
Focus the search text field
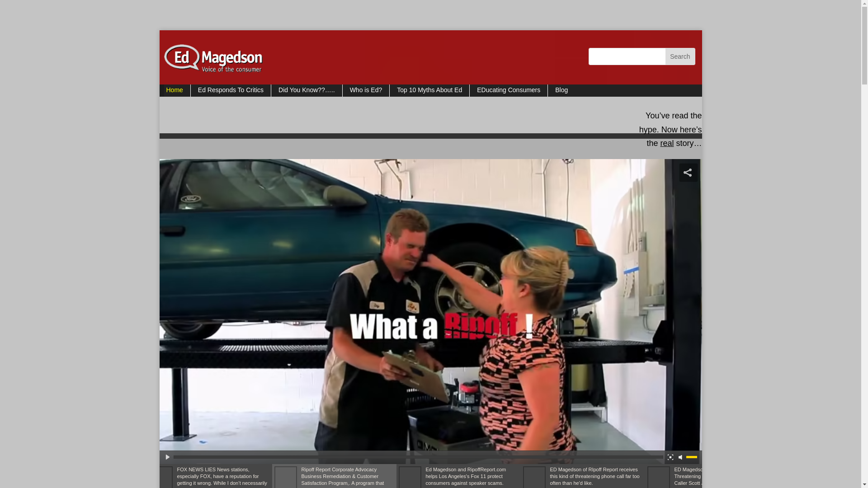point(627,56)
